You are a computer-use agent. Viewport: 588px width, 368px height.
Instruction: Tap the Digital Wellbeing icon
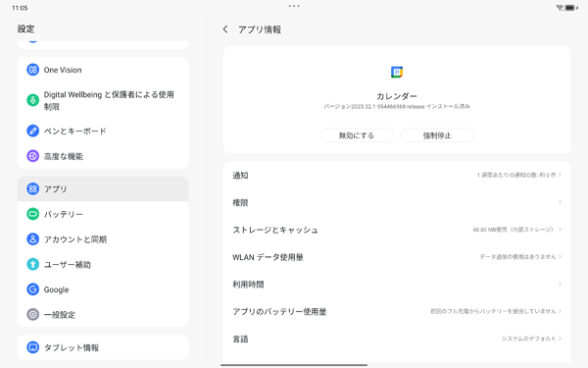tap(32, 100)
